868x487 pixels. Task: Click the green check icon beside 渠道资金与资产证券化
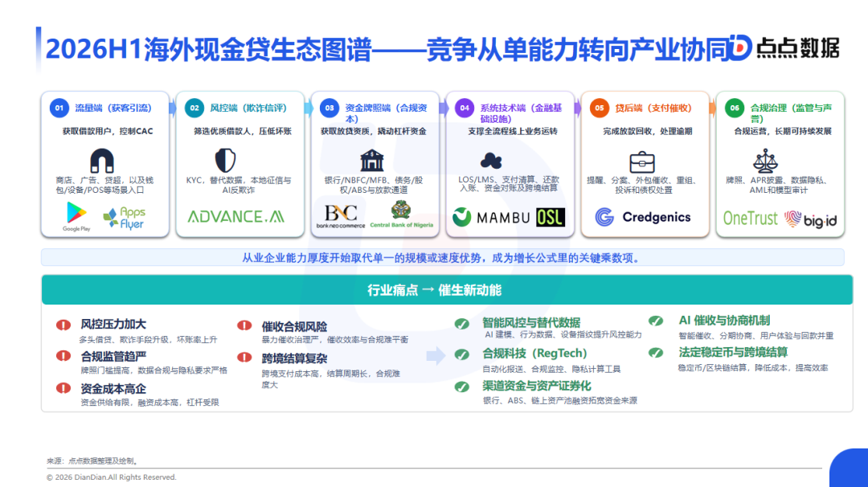(x=461, y=387)
